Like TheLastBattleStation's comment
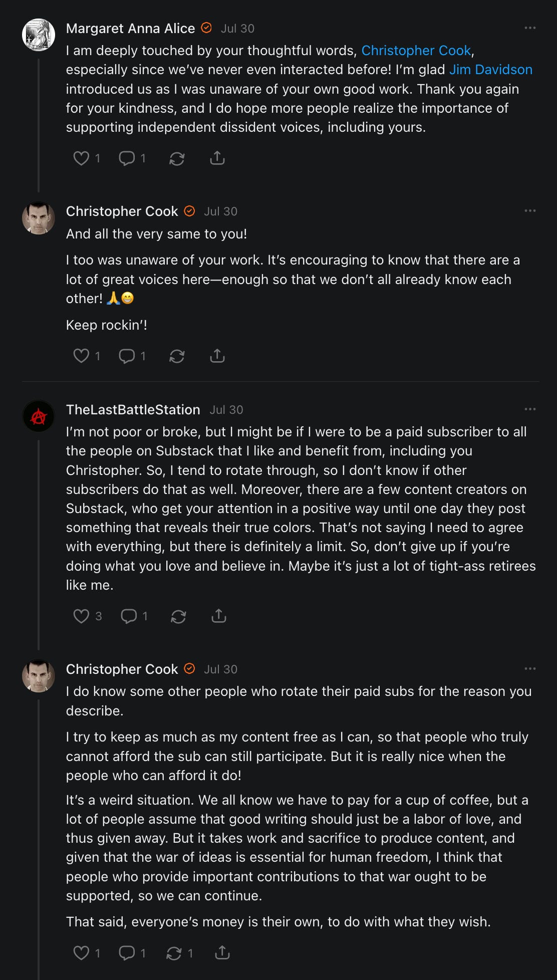Screen dimensions: 557x980 pos(81,616)
